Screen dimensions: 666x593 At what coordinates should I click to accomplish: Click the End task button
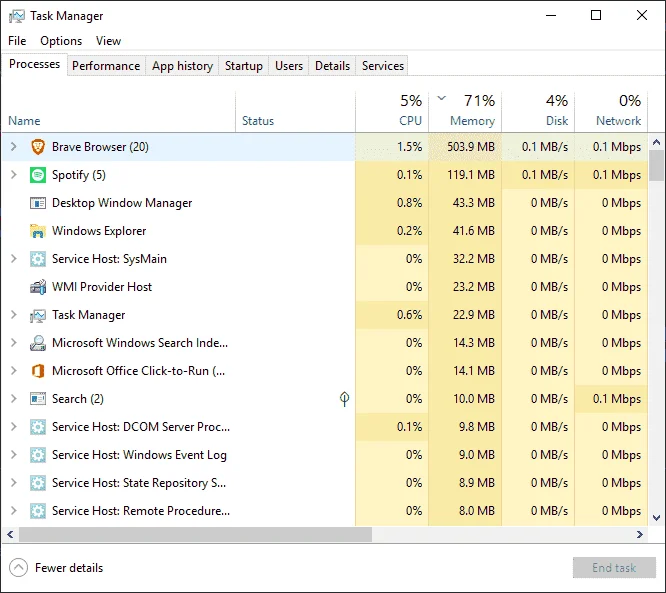(x=614, y=568)
